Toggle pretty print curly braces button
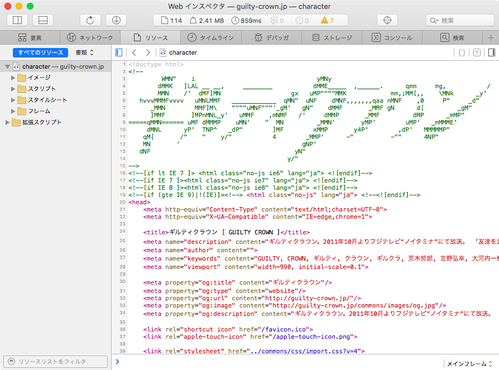 pyautogui.click(x=462, y=52)
